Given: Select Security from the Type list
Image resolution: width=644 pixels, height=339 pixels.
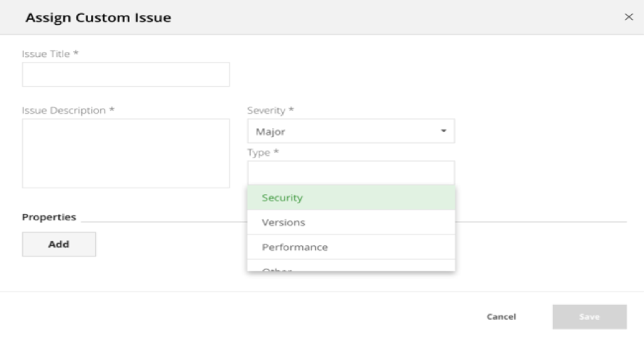Looking at the screenshot, I should point(350,198).
